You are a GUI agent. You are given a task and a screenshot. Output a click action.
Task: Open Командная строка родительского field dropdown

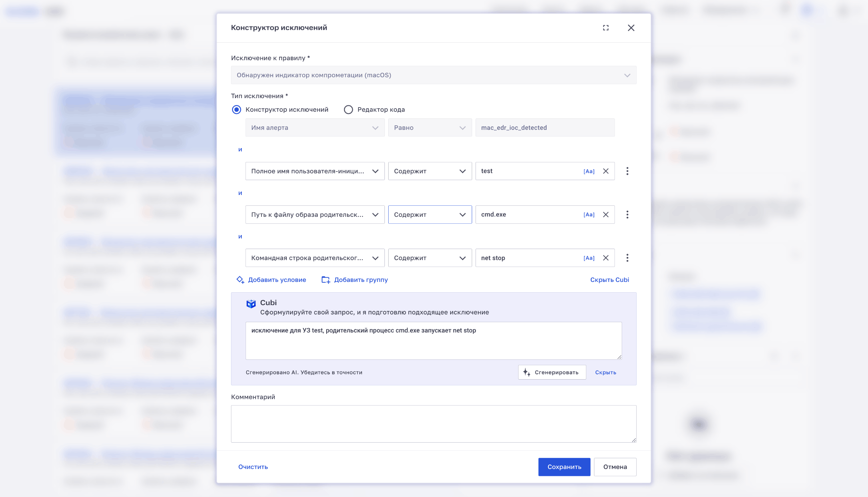point(315,258)
